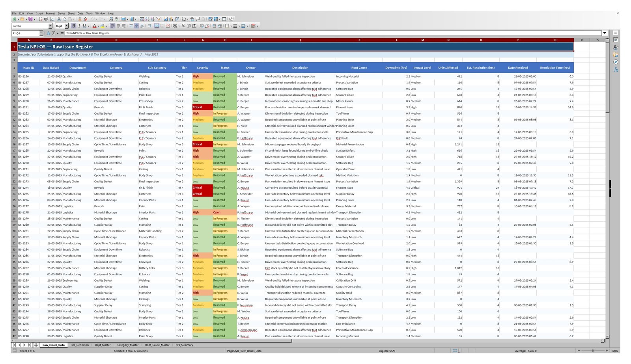Image resolution: width=631 pixels, height=364 pixels.
Task: Toggle Align Left button
Action: (113, 26)
